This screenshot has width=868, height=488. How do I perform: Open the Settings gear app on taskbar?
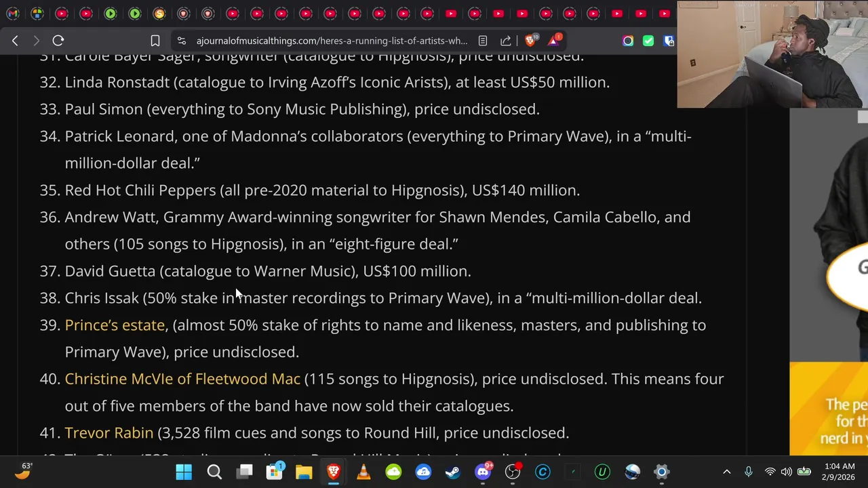pos(662,472)
